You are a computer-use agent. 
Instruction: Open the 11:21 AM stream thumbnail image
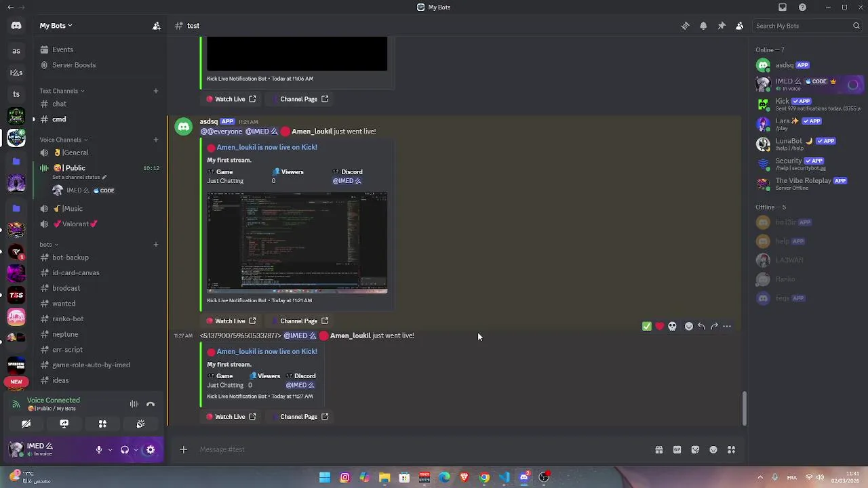point(297,243)
